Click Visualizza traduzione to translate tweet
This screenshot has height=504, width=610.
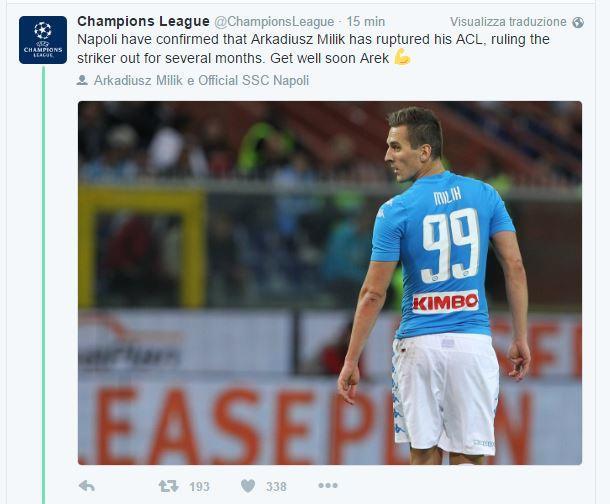[508, 22]
